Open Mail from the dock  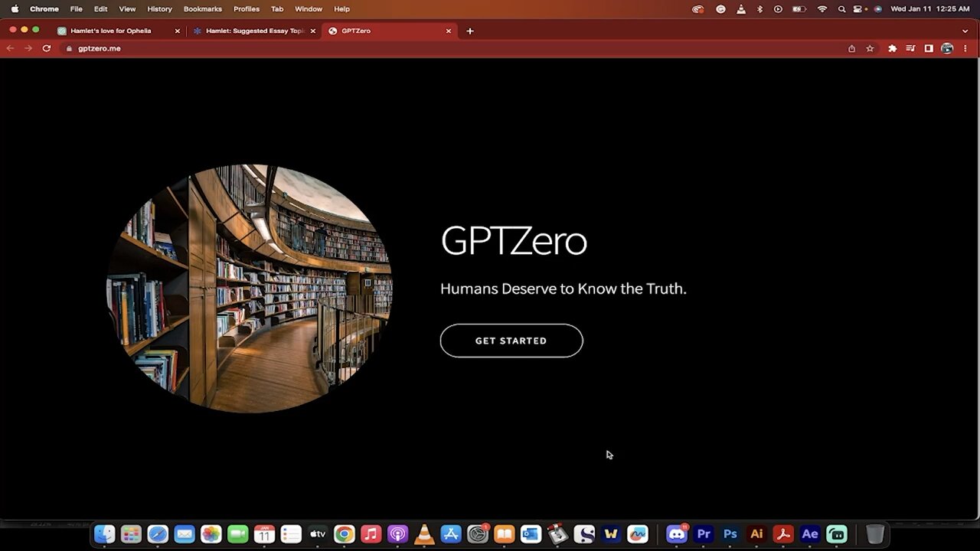[185, 534]
